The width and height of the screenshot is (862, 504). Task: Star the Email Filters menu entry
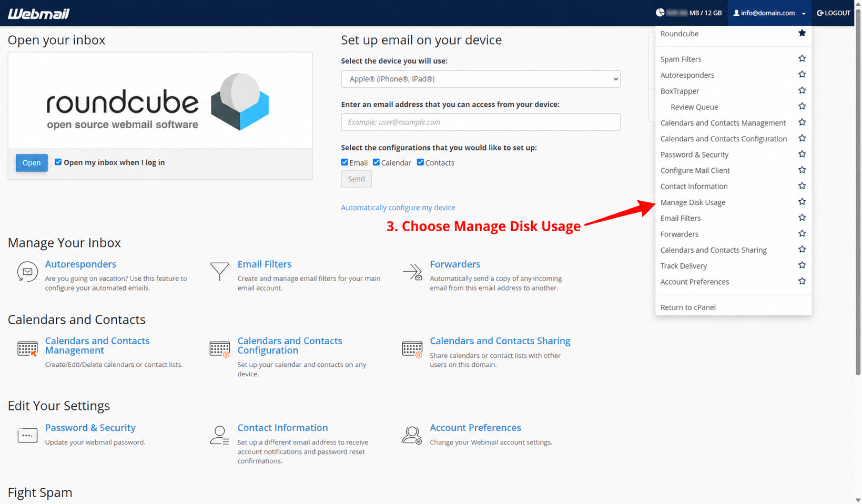pyautogui.click(x=802, y=218)
